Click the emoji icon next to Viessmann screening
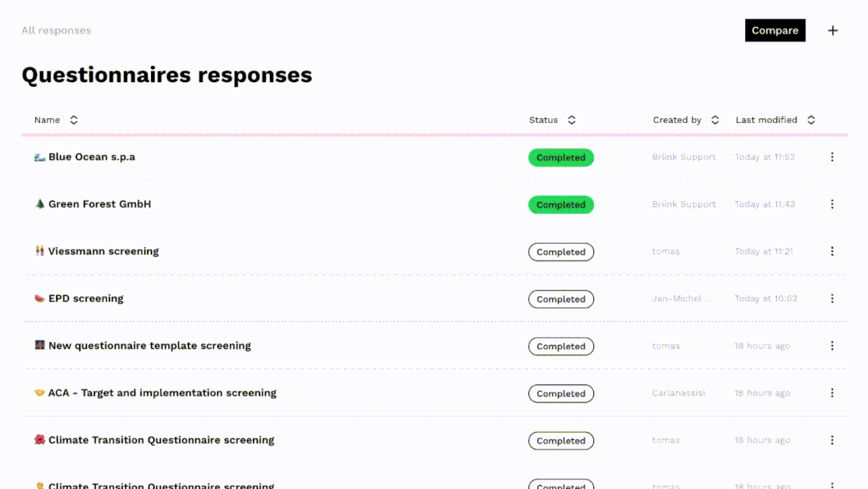 point(39,251)
